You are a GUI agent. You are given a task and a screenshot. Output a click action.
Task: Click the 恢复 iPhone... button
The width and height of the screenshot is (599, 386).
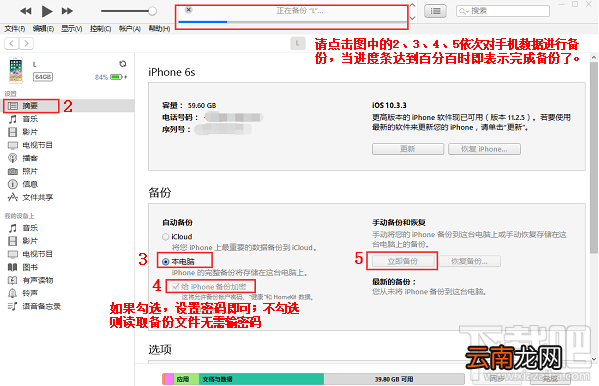pos(484,149)
